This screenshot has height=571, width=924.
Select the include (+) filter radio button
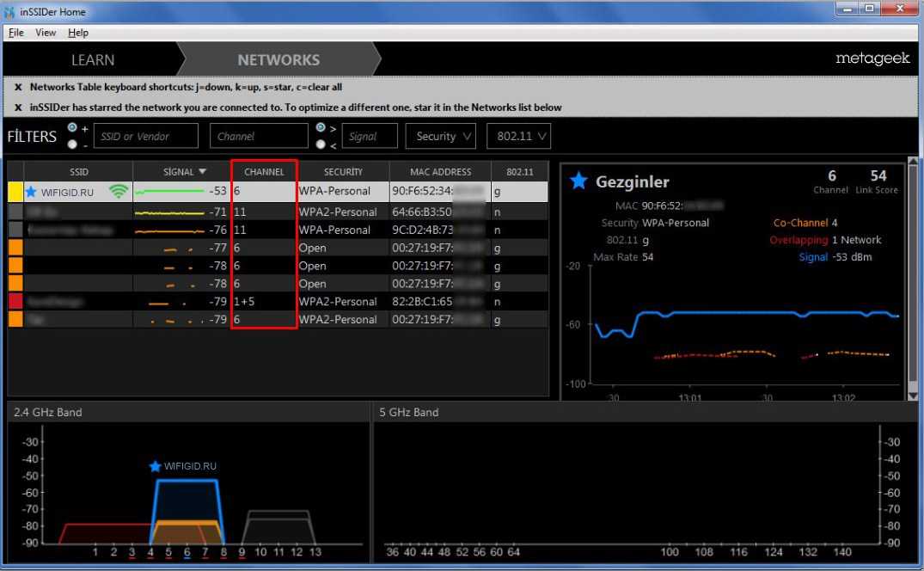coord(72,128)
